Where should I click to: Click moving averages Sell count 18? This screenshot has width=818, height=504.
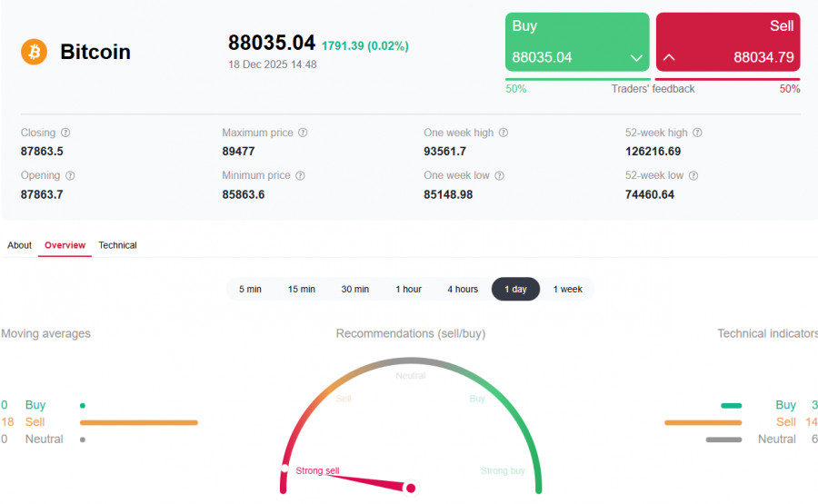[x=7, y=422]
